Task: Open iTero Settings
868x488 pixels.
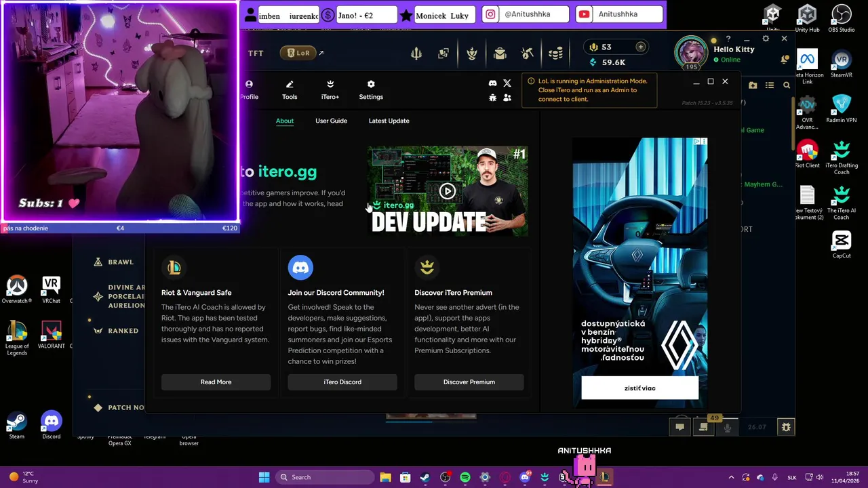Action: click(x=371, y=90)
